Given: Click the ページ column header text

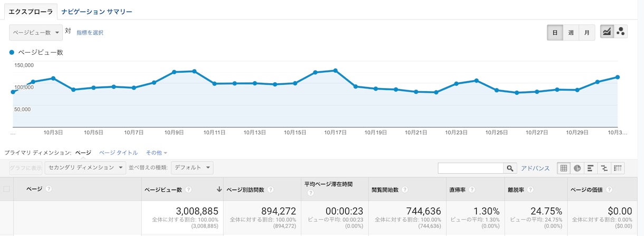Looking at the screenshot, I should coord(34,189).
